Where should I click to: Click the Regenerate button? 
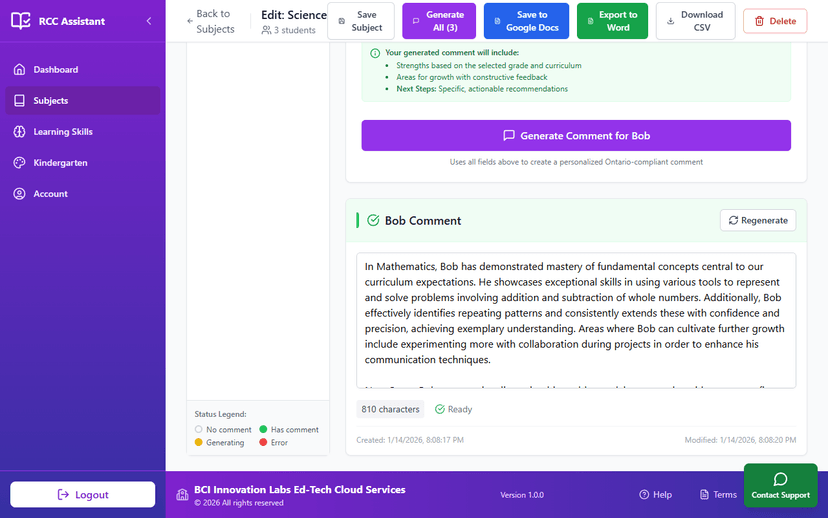click(758, 220)
